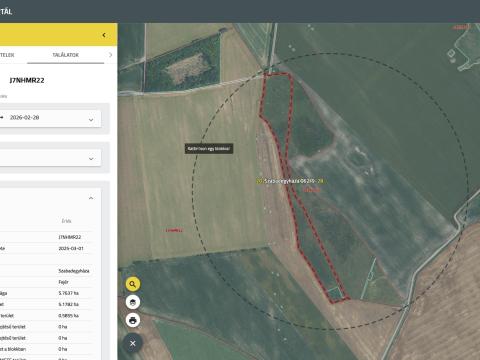This screenshot has width=480, height=360.
Task: Close the map tools with the X button
Action: [133, 343]
